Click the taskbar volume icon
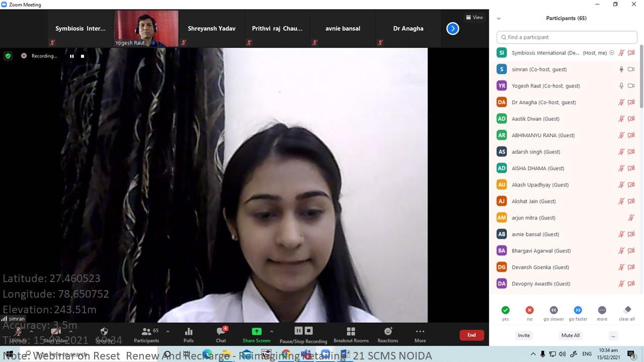Image resolution: width=644 pixels, height=362 pixels. [x=562, y=354]
